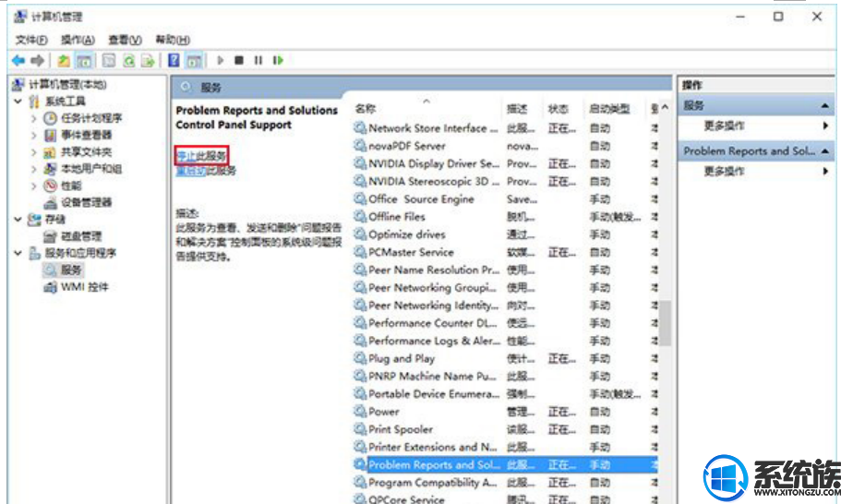Click the Forward arrow toolbar icon
The height and width of the screenshot is (504, 841).
[x=37, y=61]
